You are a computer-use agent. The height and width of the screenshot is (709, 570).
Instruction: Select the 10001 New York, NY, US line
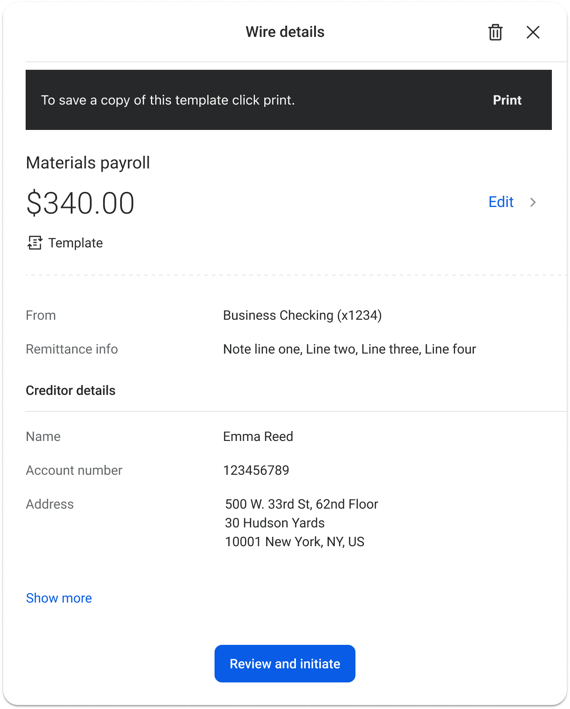pos(295,542)
